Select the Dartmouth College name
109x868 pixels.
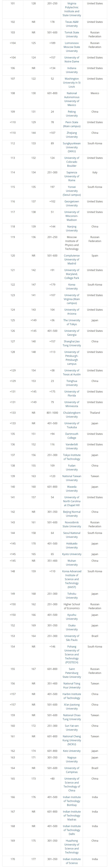click(x=72, y=436)
